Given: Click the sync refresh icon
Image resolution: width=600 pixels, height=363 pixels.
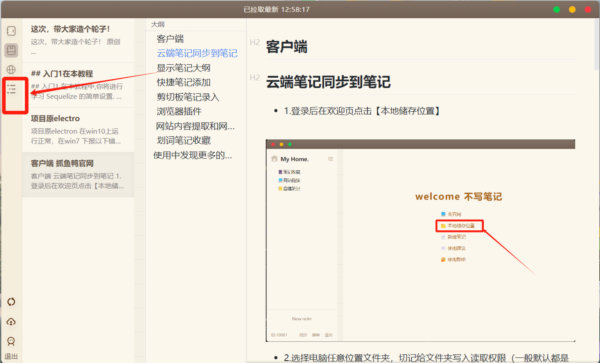Looking at the screenshot, I should click(x=11, y=301).
